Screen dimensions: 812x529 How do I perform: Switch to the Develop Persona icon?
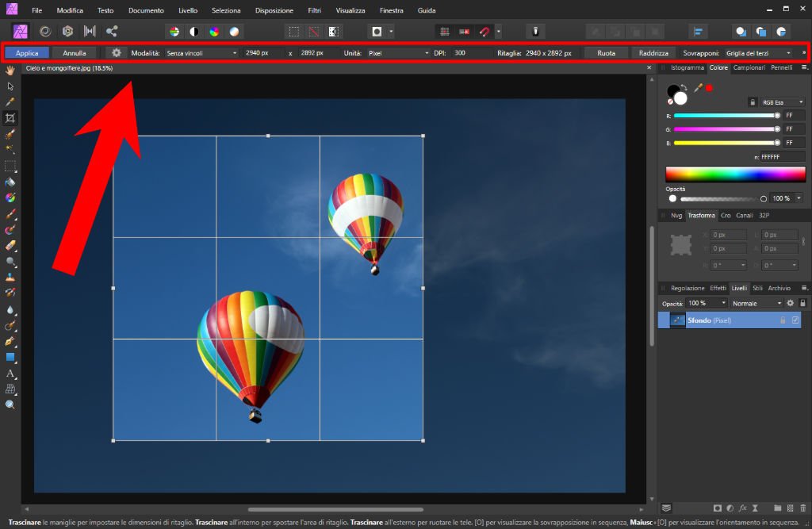tap(67, 32)
